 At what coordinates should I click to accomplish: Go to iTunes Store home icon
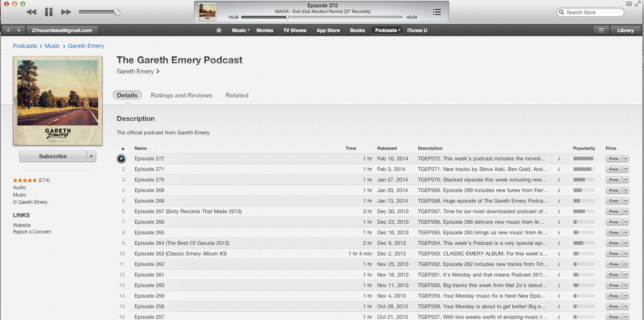[219, 30]
